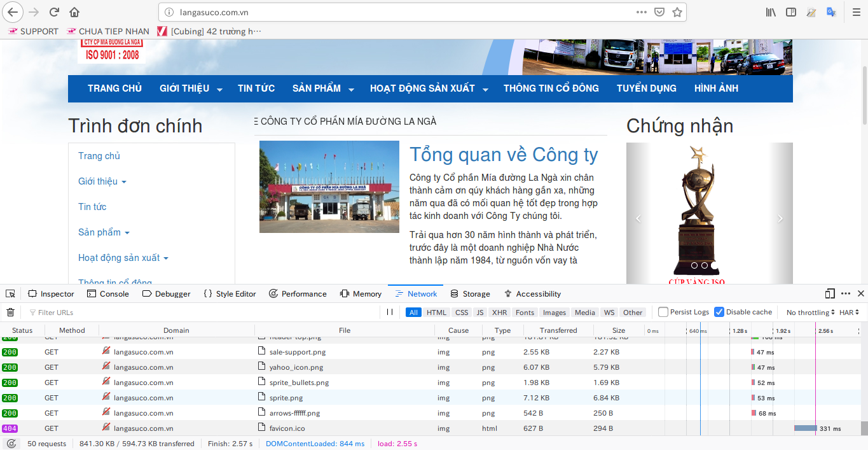Open the Style Editor tab
The width and height of the screenshot is (868, 450).
coord(230,293)
